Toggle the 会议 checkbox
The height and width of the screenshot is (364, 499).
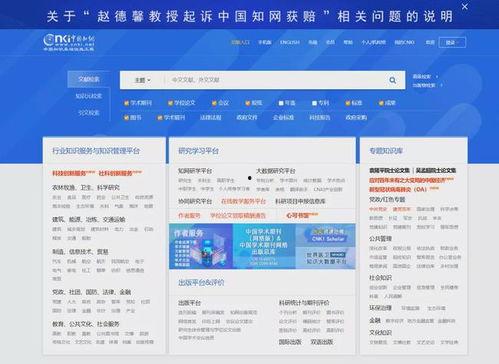[214, 103]
